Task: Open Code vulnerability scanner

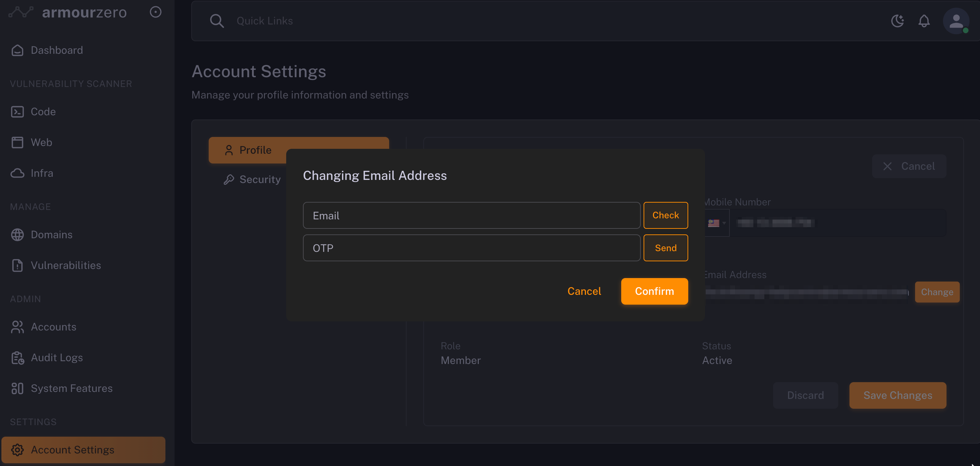Action: 43,111
